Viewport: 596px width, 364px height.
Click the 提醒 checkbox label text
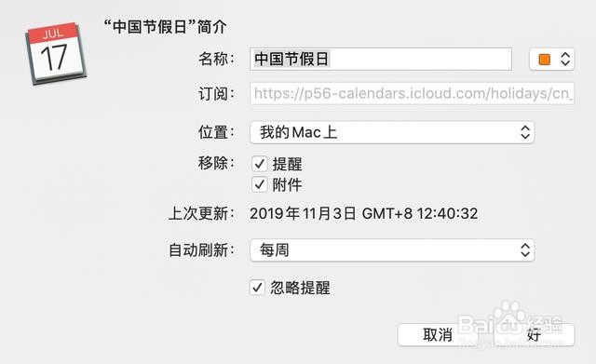click(287, 164)
